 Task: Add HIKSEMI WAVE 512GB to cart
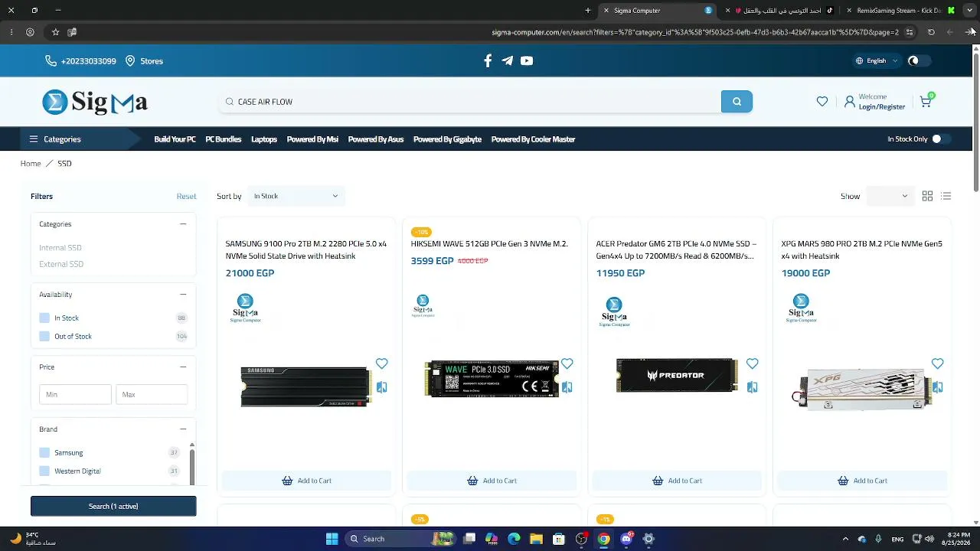click(492, 481)
